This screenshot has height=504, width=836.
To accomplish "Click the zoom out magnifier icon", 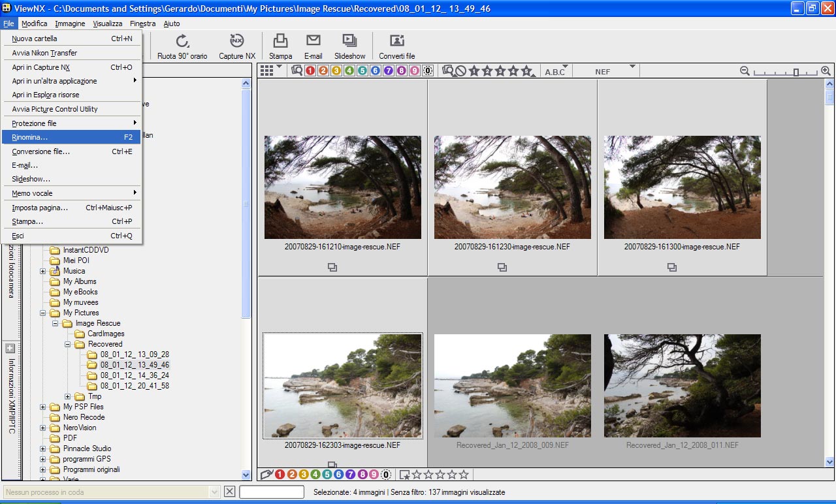I will (745, 71).
